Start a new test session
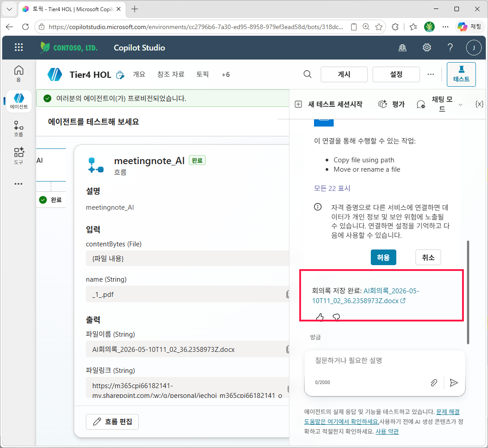The image size is (488, 448). click(329, 104)
